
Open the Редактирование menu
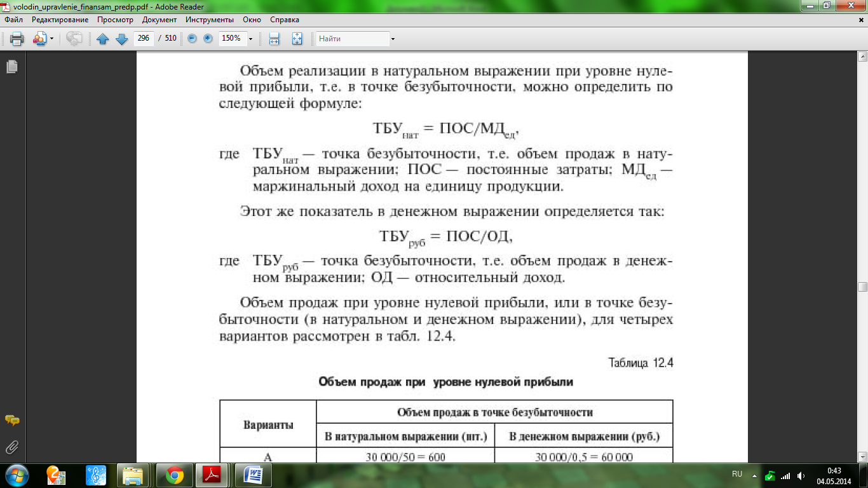60,20
